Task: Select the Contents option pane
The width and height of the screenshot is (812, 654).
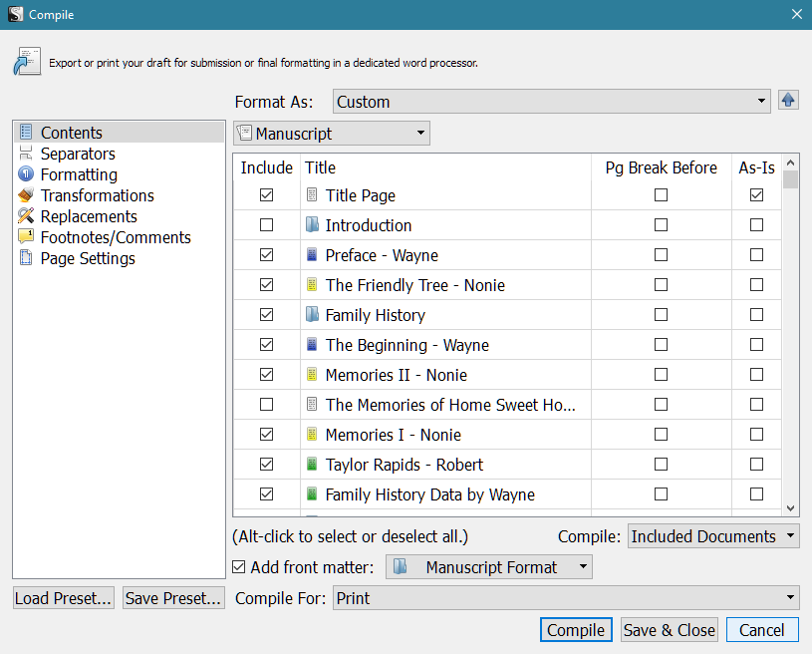Action: point(71,133)
